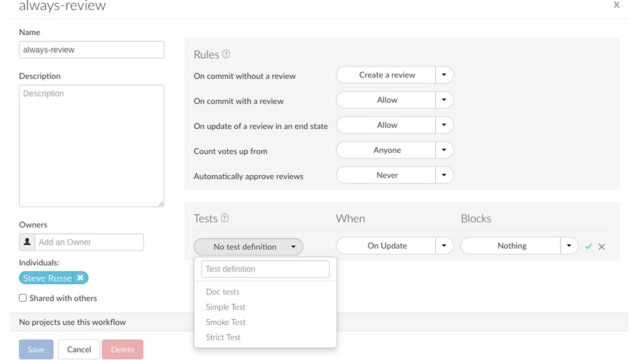Click the 'Individuals:' label
This screenshot has height=360, width=640.
pos(39,262)
